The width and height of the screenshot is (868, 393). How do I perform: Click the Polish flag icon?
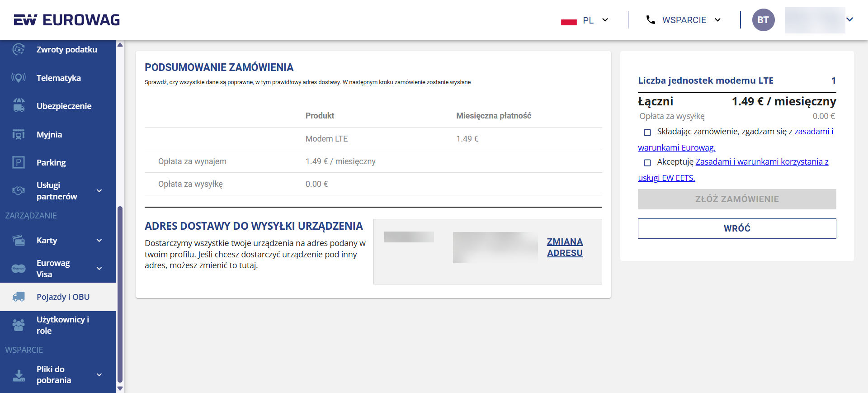569,21
